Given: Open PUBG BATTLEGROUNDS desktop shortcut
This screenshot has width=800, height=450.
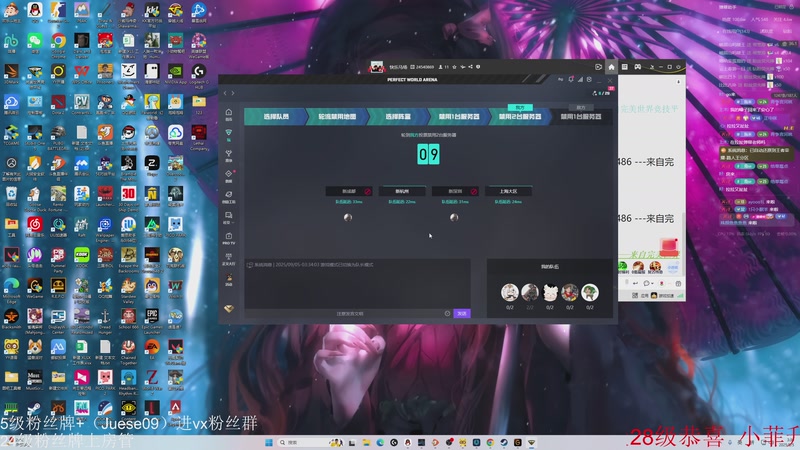Looking at the screenshot, I should pos(58,138).
